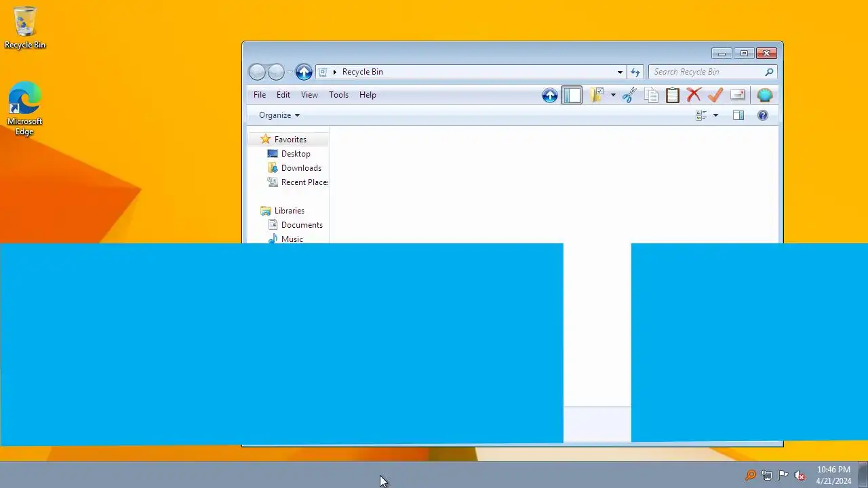Select Desktop under Favorites
The height and width of the screenshot is (488, 868).
click(296, 154)
